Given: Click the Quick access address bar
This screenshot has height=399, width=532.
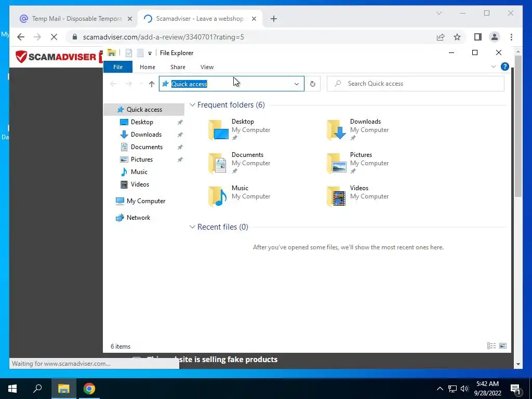Looking at the screenshot, I should [231, 84].
